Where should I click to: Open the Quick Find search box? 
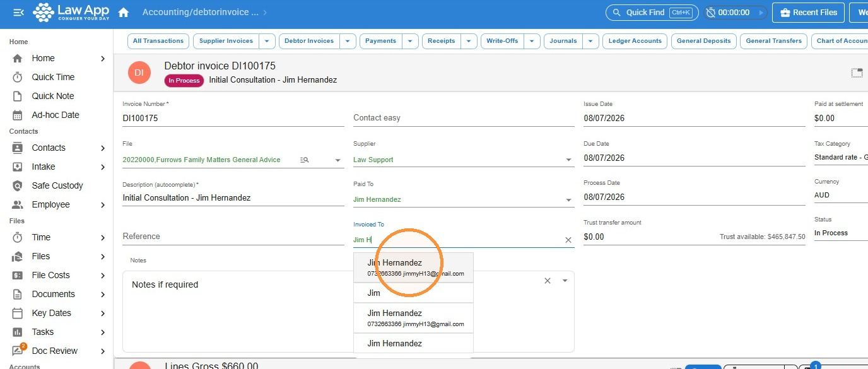652,13
